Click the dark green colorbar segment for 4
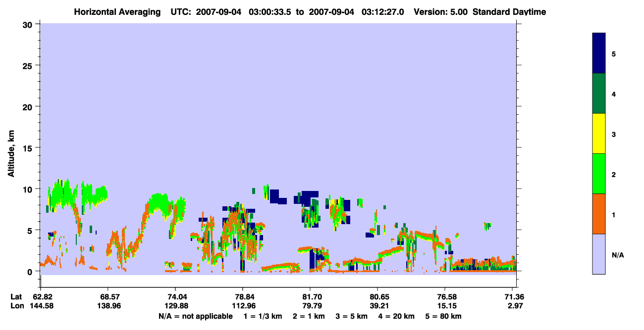This screenshot has width=644, height=330. [599, 94]
